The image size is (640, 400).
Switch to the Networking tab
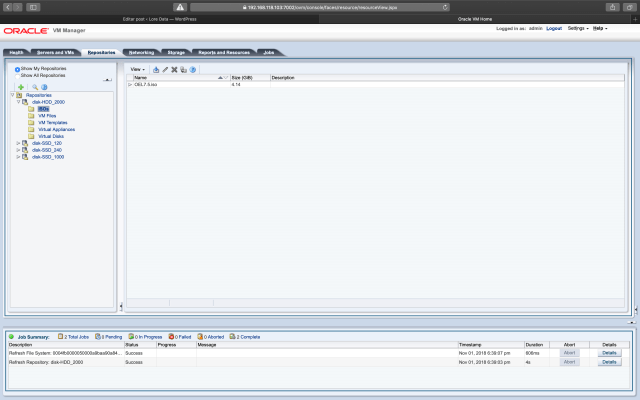[x=141, y=53]
